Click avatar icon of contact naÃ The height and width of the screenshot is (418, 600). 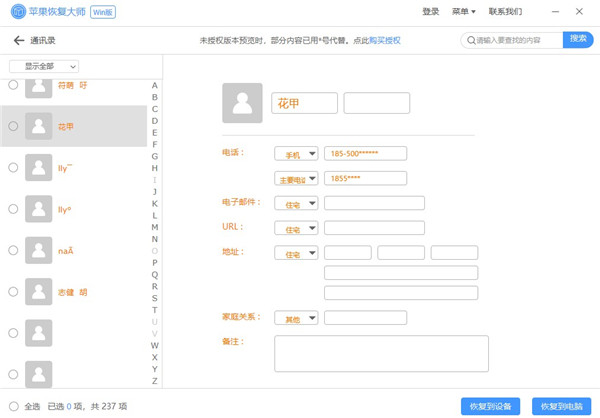[39, 250]
